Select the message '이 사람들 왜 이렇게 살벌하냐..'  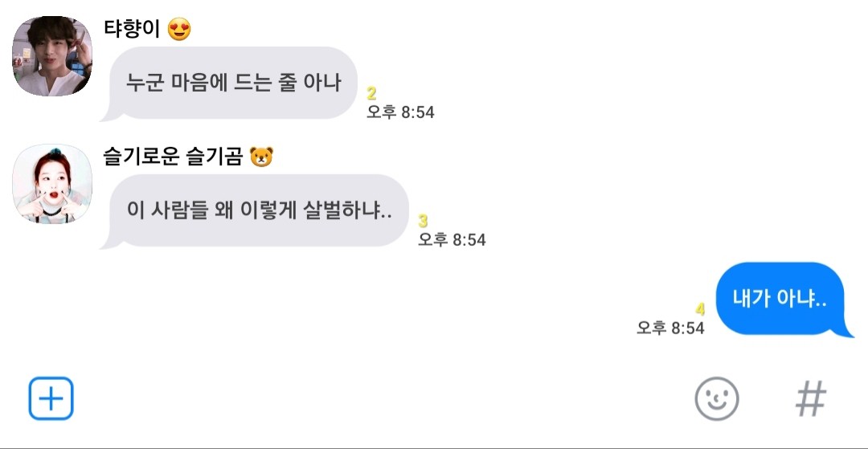[260, 210]
